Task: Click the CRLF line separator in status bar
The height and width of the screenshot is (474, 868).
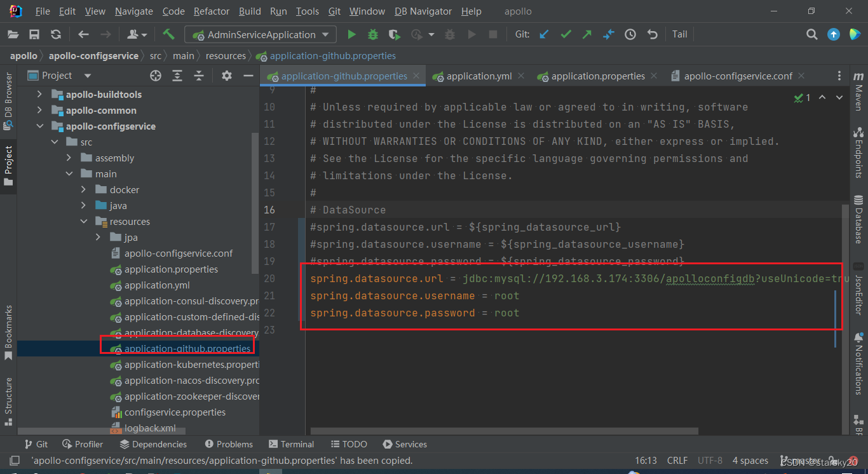Action: 677,461
